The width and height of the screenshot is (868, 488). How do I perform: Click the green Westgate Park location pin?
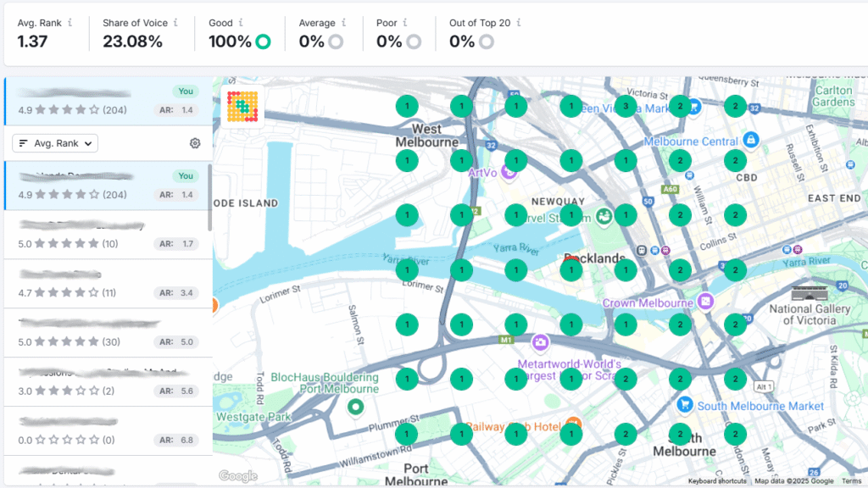click(356, 408)
